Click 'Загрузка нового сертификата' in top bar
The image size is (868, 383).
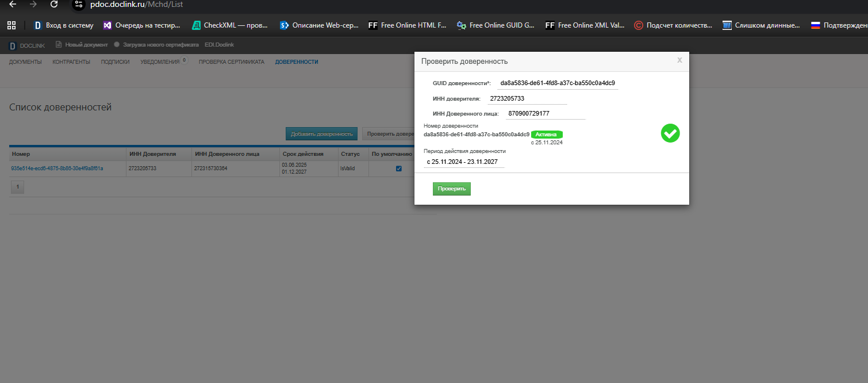pyautogui.click(x=156, y=45)
